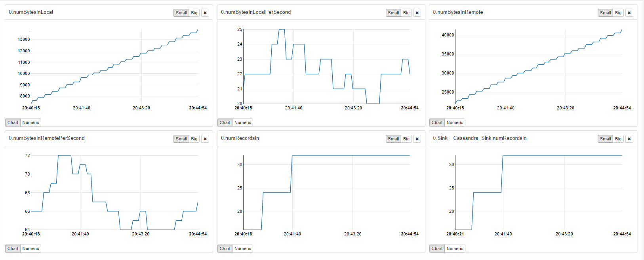Select Chart view for 0.numBytesInRemote
The height and width of the screenshot is (260, 644).
click(437, 122)
